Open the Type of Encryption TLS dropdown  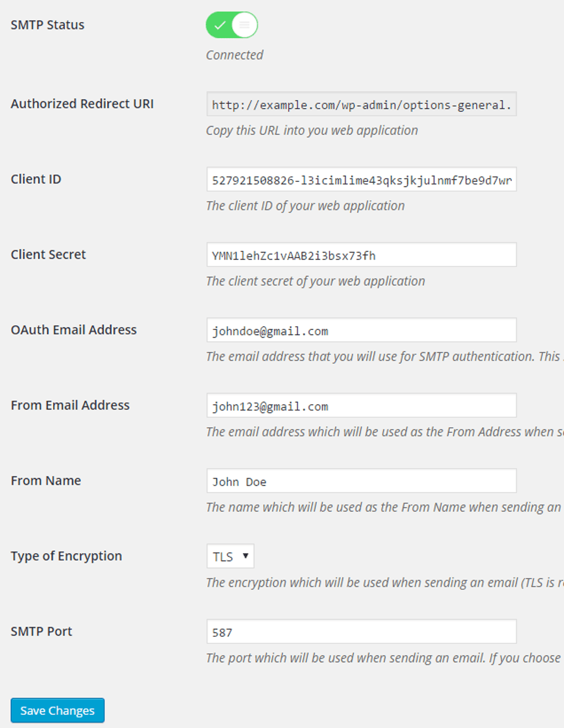(230, 556)
